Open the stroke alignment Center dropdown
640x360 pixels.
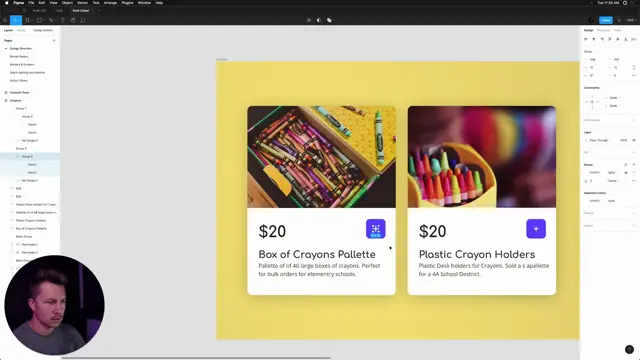click(613, 181)
